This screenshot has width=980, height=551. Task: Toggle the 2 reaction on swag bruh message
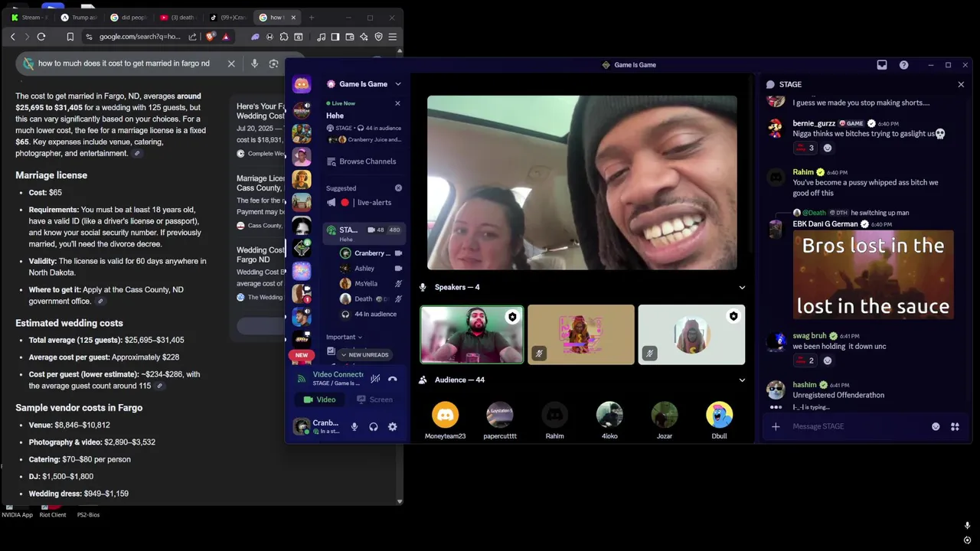(x=805, y=360)
